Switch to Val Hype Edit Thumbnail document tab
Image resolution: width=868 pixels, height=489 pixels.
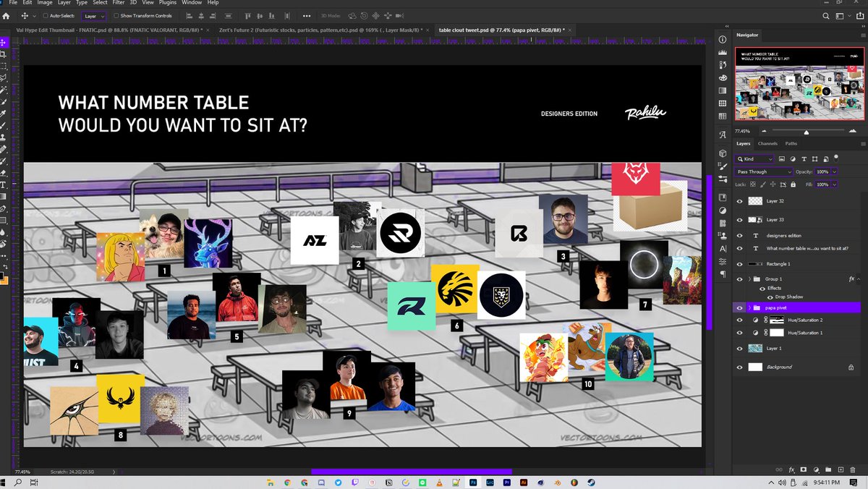109,30
